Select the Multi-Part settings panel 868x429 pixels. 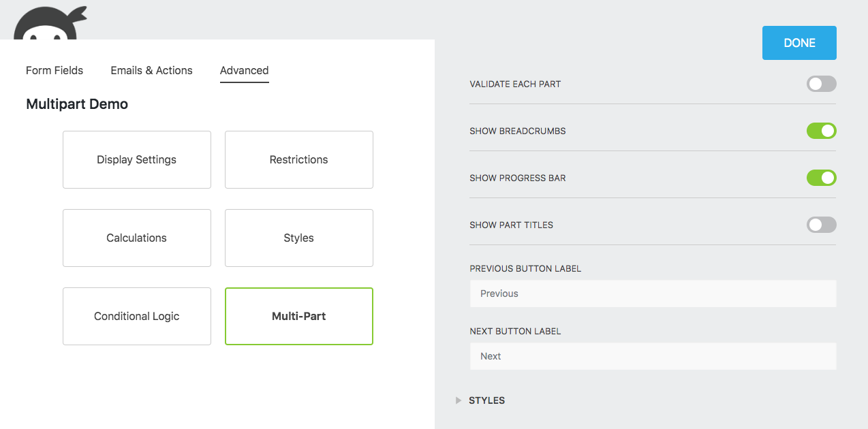298,316
